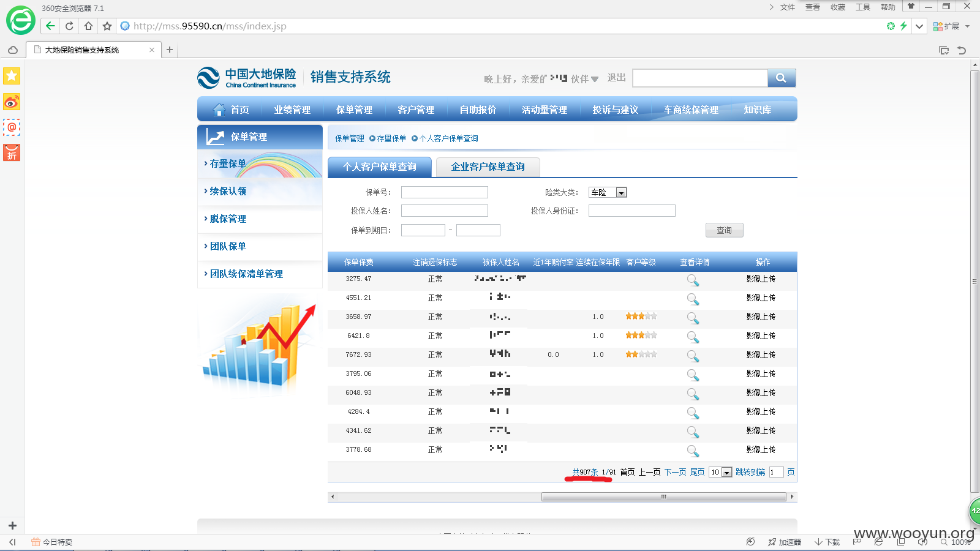Click the 今日特卖 status bar item
Image resolution: width=980 pixels, height=551 pixels.
pyautogui.click(x=52, y=542)
